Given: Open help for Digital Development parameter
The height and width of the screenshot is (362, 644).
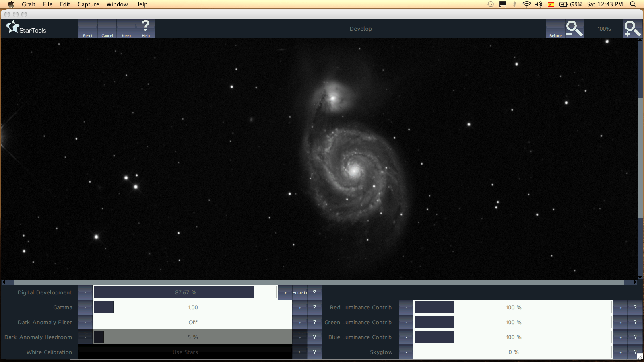Looking at the screenshot, I should (314, 292).
